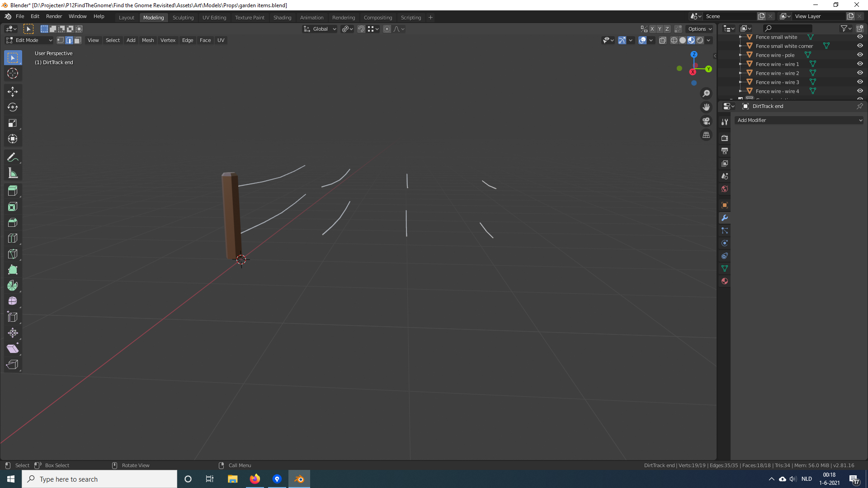Screen dimensions: 868x488
Task: Expand the Fence small white corner item
Action: coord(740,46)
